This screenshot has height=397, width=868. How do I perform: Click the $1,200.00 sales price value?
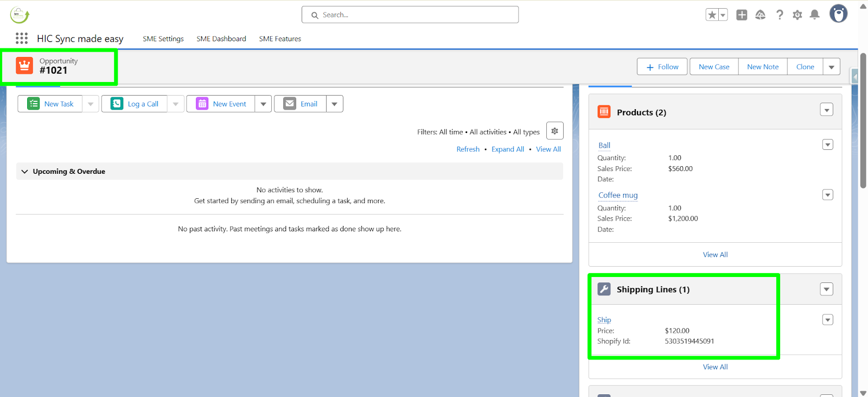(x=683, y=219)
